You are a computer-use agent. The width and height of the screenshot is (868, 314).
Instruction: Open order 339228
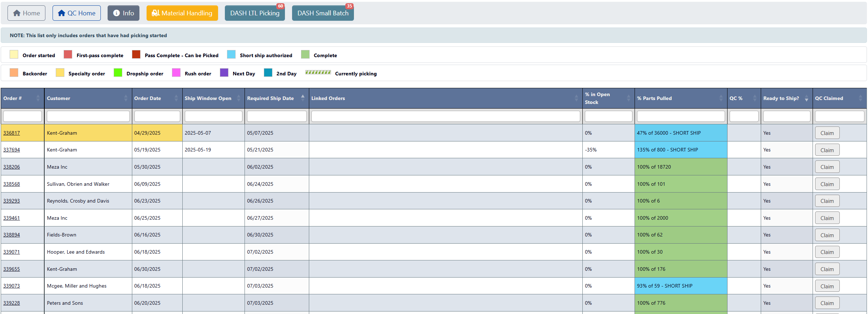(11, 303)
